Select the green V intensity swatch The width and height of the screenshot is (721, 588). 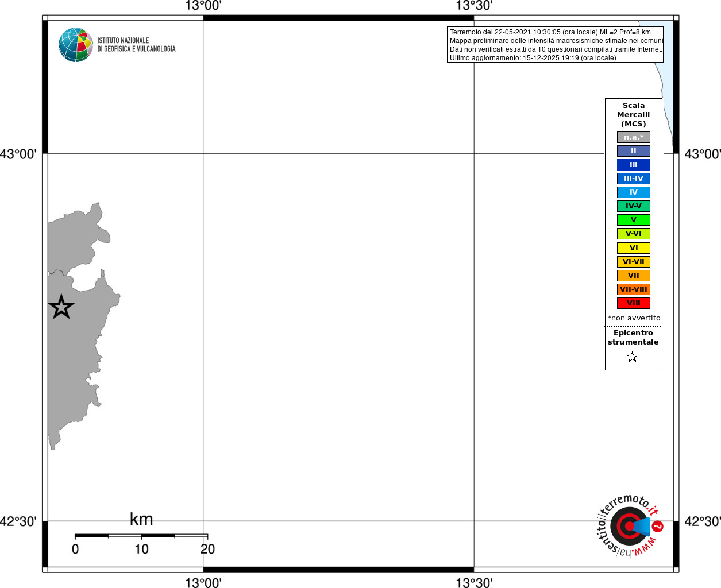click(x=634, y=220)
